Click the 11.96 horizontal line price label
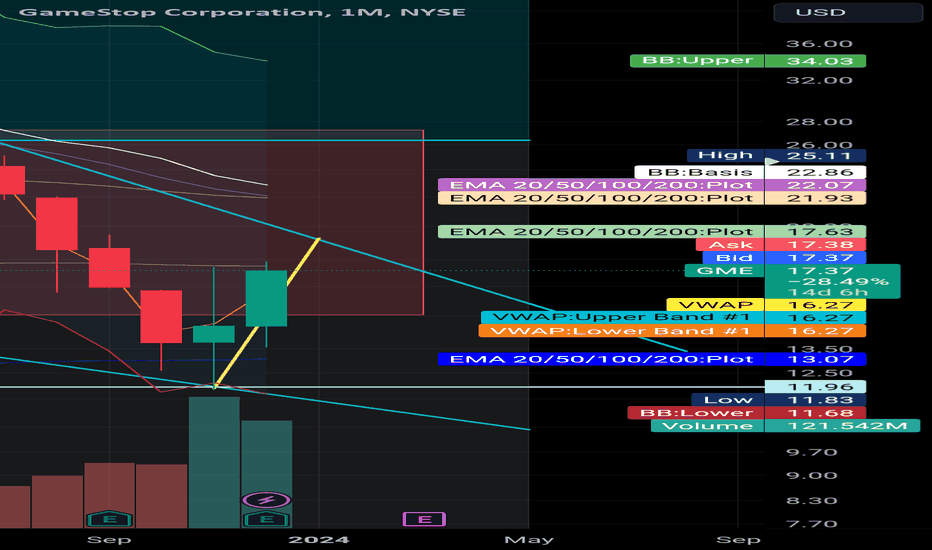 pos(815,386)
